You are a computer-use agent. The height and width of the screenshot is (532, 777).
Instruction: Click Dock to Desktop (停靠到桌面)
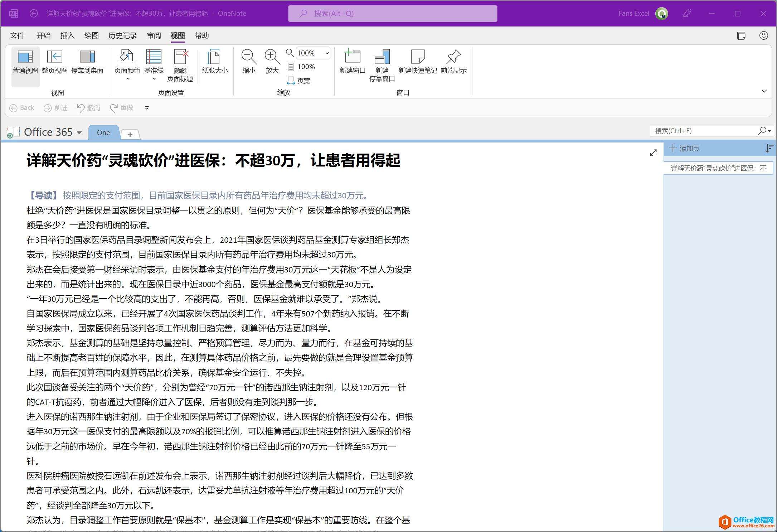(87, 62)
